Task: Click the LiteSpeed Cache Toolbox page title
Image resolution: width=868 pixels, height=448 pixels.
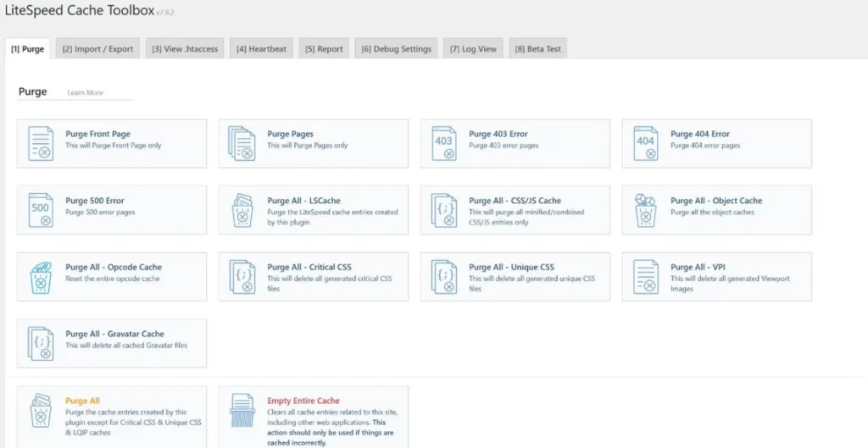Action: pos(79,10)
